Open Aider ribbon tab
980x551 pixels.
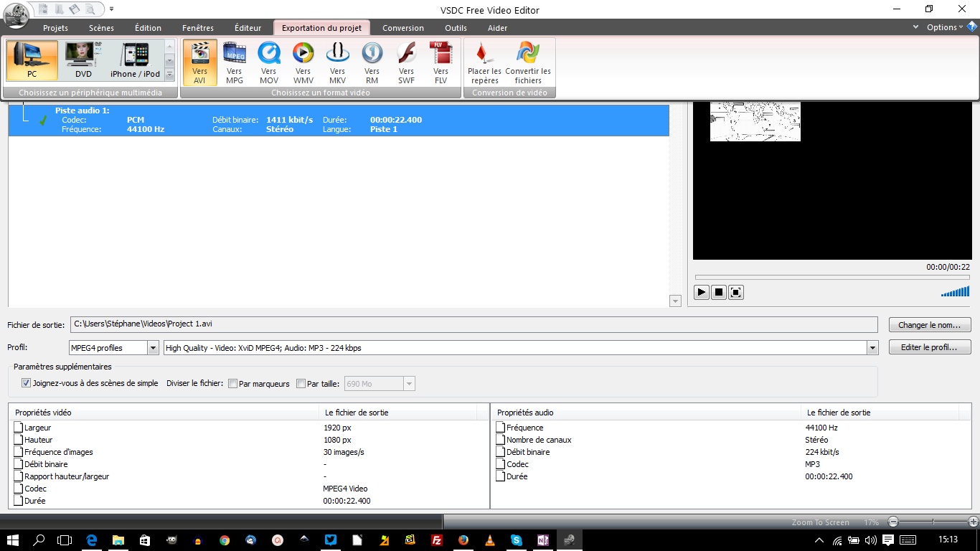(497, 28)
